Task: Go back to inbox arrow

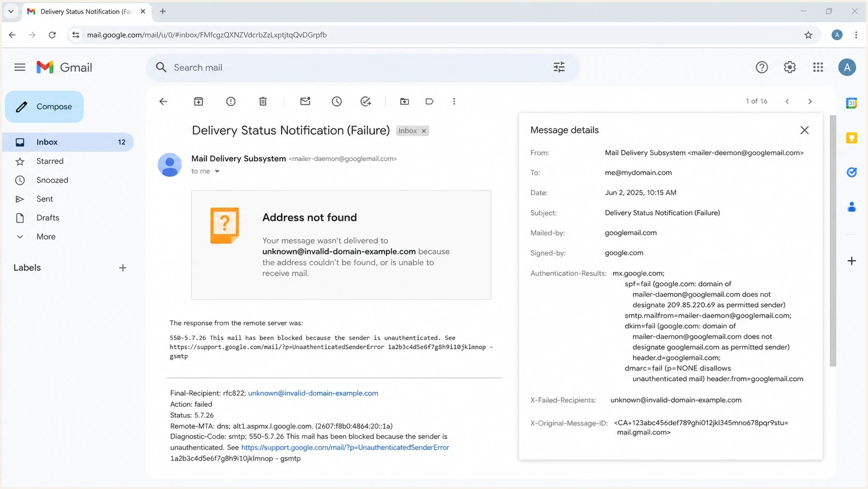Action: click(x=163, y=101)
